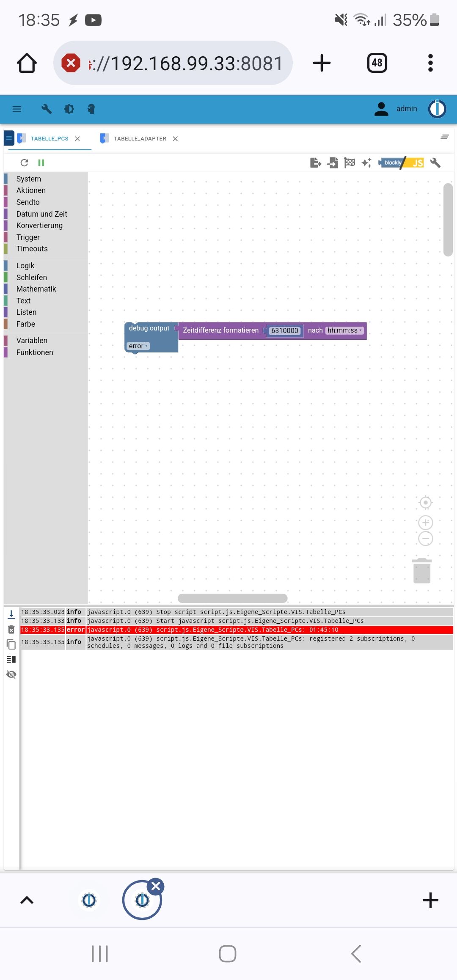The image size is (457, 980).
Task: Click the 6310000 number input field
Action: pyautogui.click(x=284, y=330)
